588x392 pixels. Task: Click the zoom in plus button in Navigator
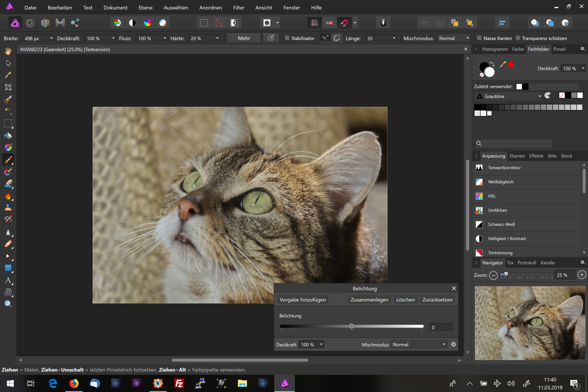(582, 275)
